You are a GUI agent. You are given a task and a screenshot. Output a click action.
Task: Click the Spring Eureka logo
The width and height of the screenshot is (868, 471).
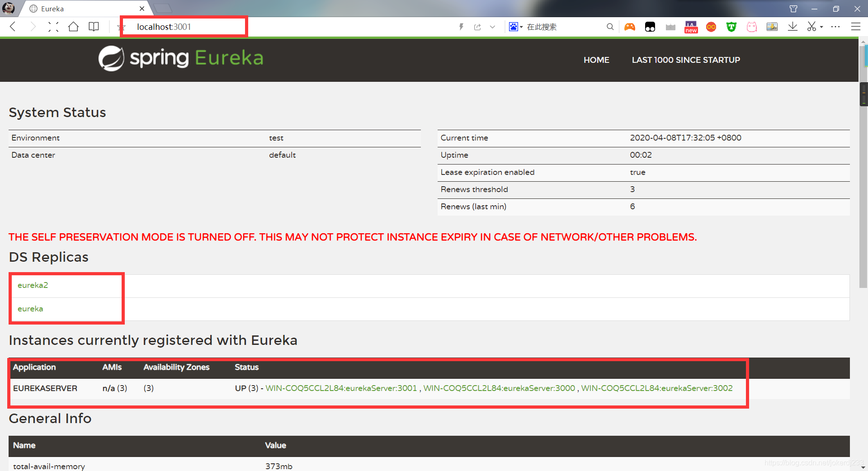coord(181,58)
